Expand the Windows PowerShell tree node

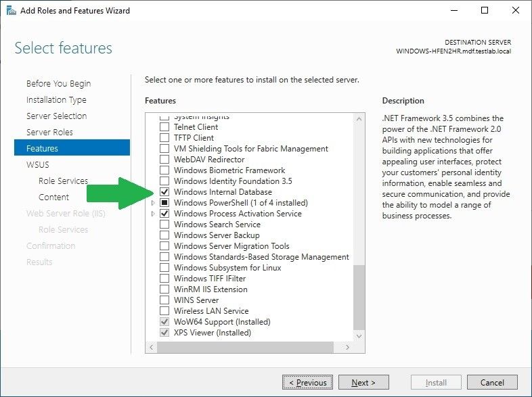[153, 203]
